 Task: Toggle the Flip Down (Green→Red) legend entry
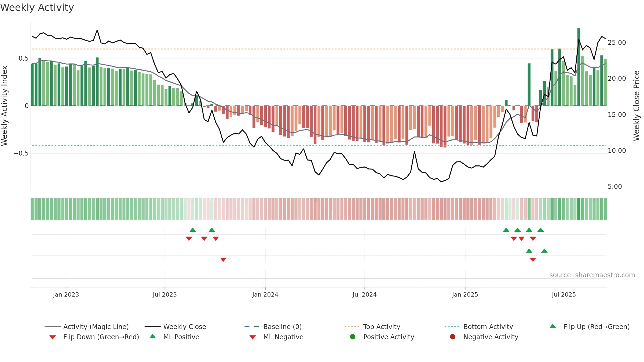click(94, 337)
